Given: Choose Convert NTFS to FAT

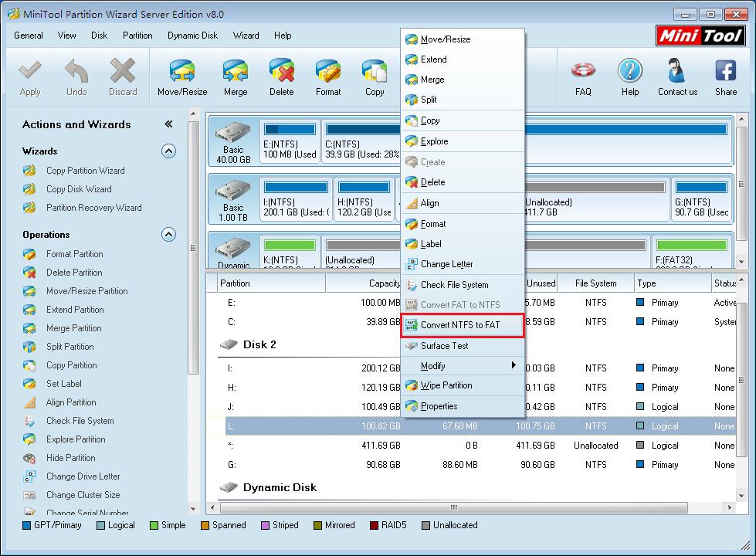Looking at the screenshot, I should point(460,325).
